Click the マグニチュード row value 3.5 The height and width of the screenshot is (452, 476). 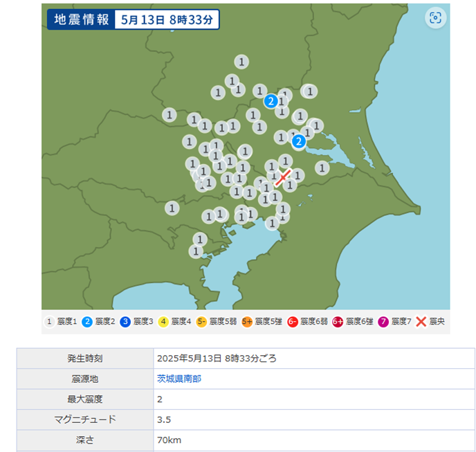164,419
